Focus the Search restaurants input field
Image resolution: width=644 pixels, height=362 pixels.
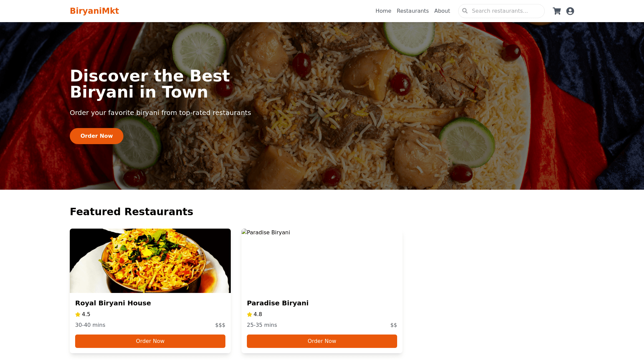coord(501,11)
